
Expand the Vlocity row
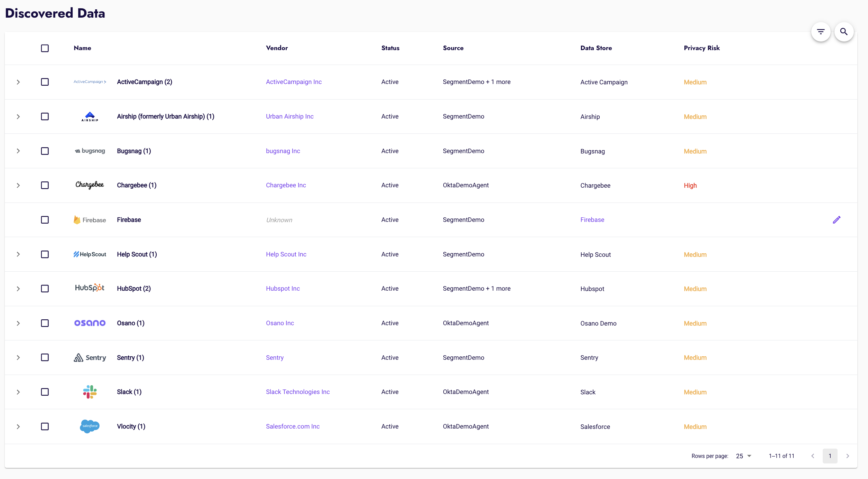pyautogui.click(x=18, y=426)
